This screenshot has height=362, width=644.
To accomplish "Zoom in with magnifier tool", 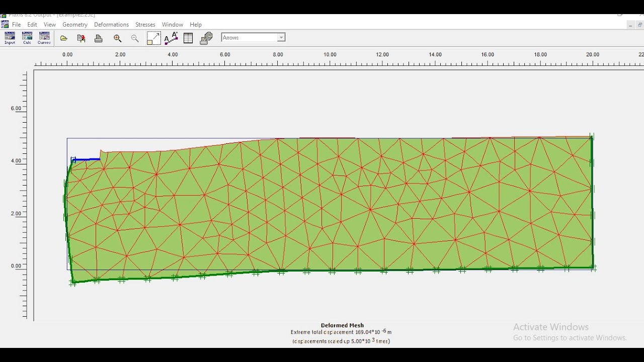I will coord(118,38).
